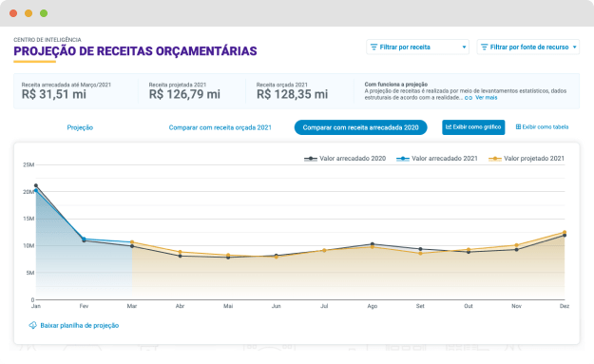Image resolution: width=594 pixels, height=364 pixels.
Task: Click Exibir como gráfico button
Action: pyautogui.click(x=473, y=127)
